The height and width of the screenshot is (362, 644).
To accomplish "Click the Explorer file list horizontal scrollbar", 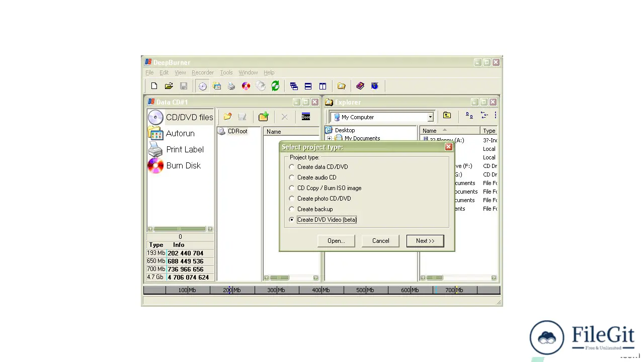I will click(459, 278).
